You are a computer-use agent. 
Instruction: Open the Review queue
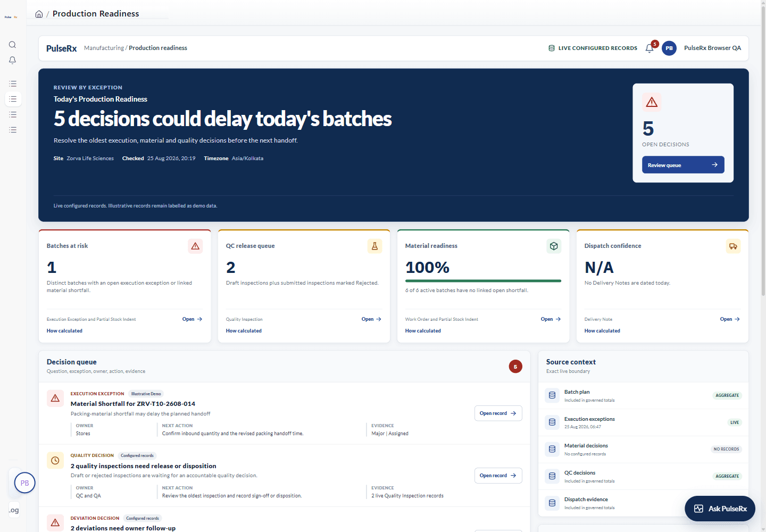(x=683, y=165)
